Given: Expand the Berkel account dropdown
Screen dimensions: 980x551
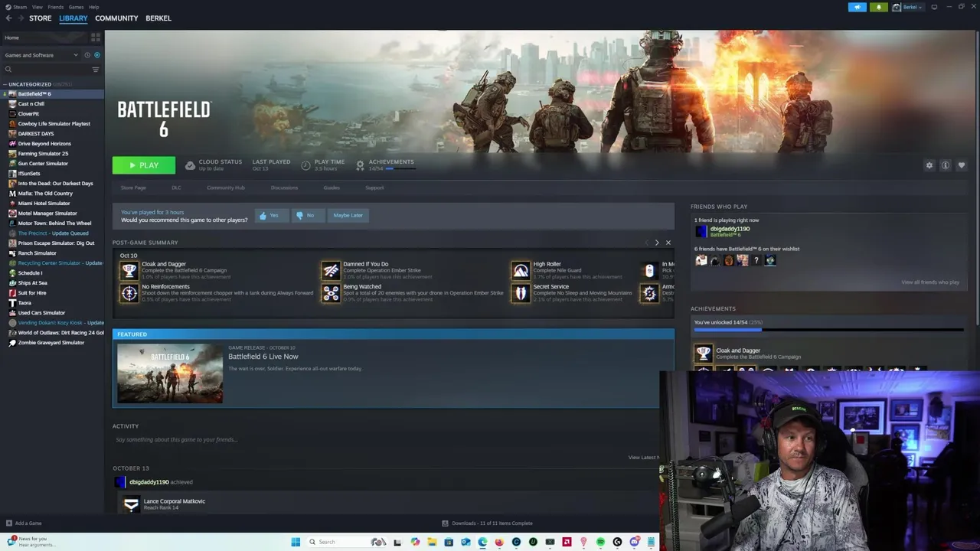Looking at the screenshot, I should [x=908, y=7].
